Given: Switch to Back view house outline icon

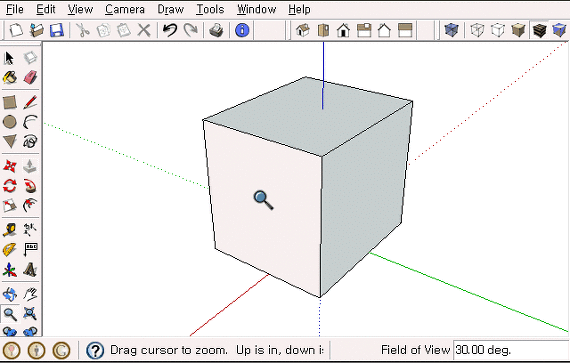Looking at the screenshot, I should coord(384,30).
